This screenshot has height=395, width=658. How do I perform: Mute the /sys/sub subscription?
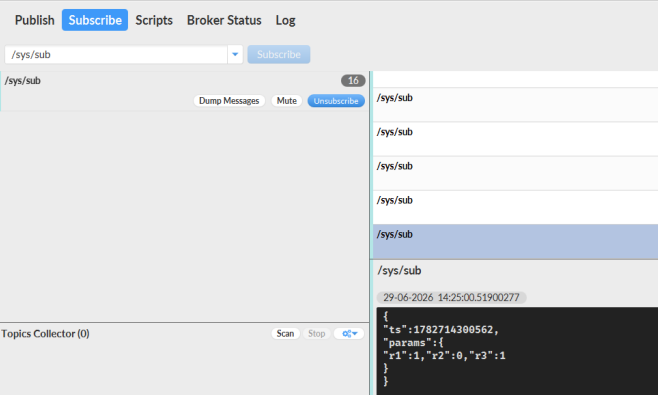click(287, 101)
